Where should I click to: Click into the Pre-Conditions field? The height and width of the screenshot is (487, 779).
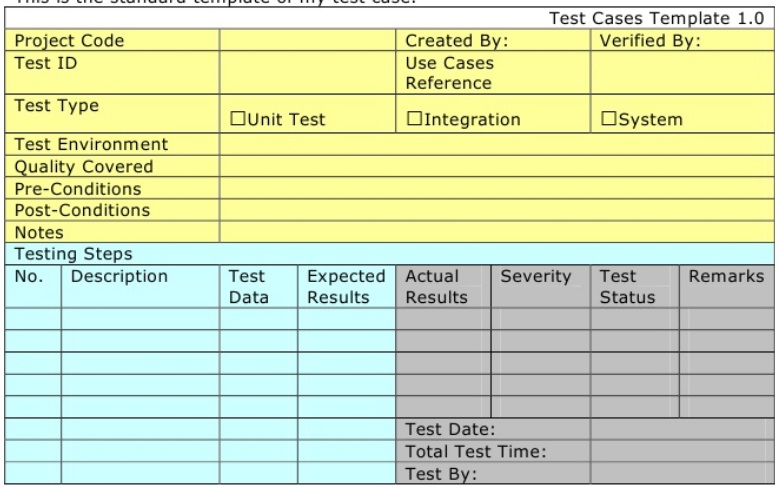[x=494, y=188]
